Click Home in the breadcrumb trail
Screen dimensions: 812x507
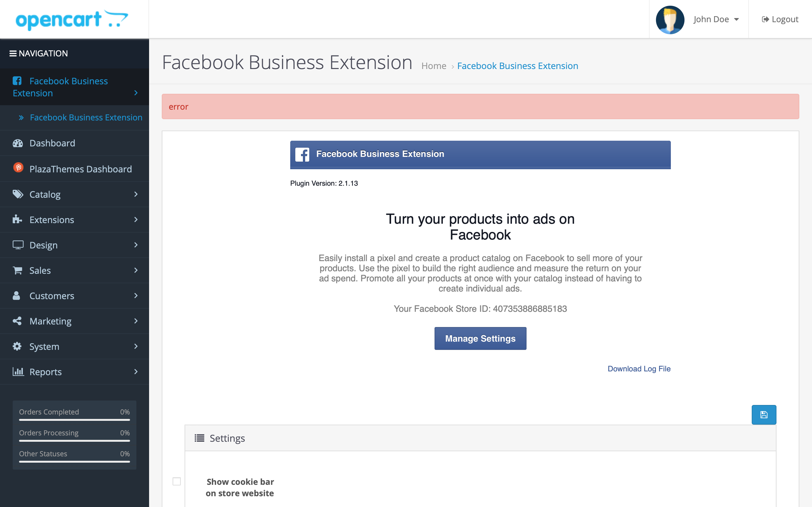[434, 66]
